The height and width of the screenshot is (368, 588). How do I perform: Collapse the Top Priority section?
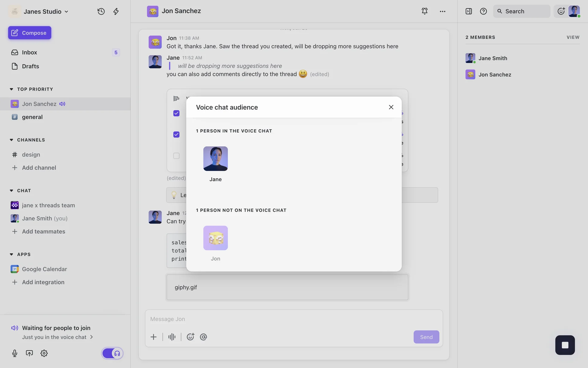pyautogui.click(x=11, y=89)
